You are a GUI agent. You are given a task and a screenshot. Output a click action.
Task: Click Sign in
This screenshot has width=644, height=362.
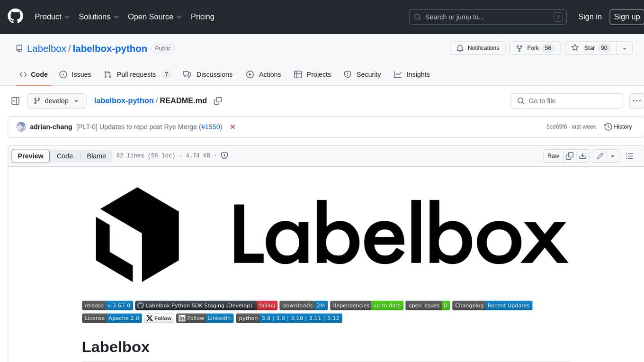590,17
